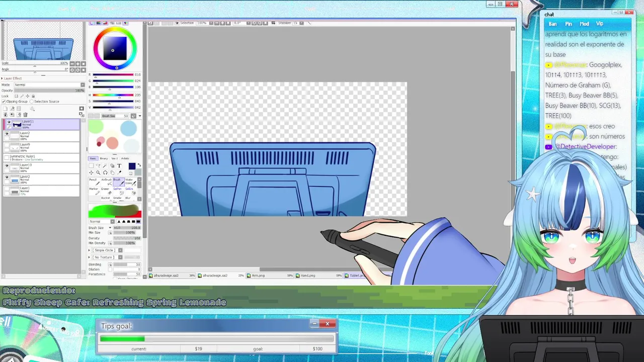The width and height of the screenshot is (644, 362).
Task: Select the Symmetric Ruler1 layer
Action: (x=41, y=158)
